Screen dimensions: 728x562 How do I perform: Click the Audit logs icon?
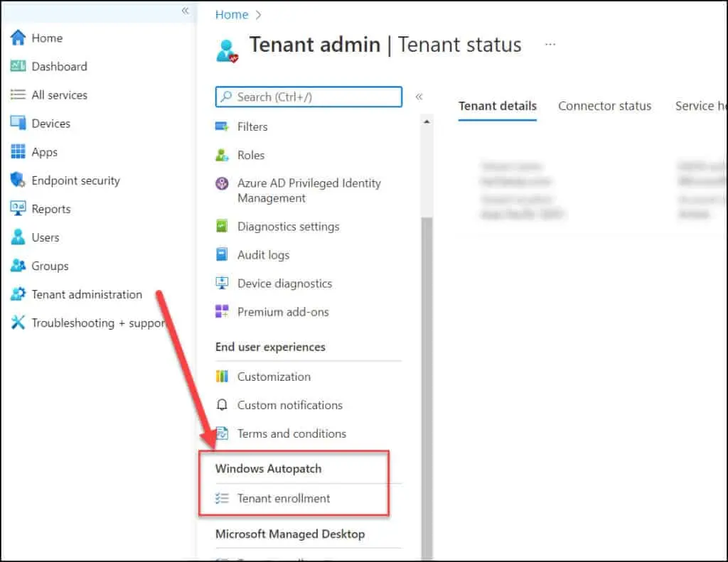point(223,254)
